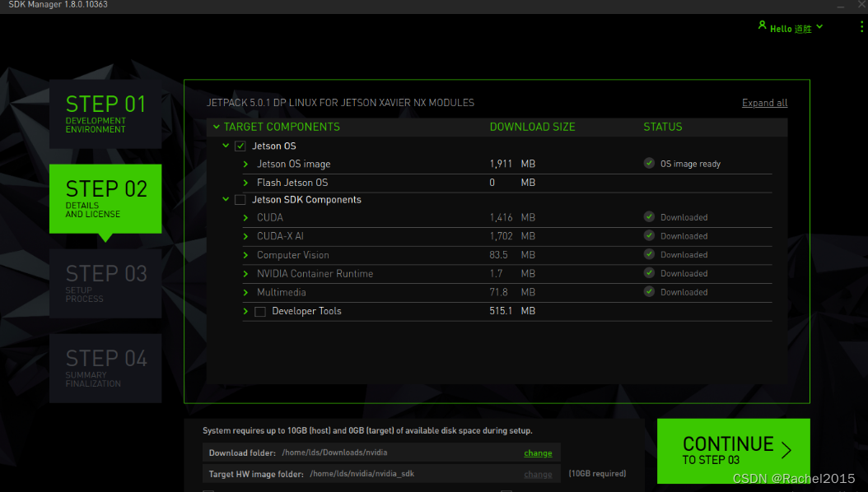The width and height of the screenshot is (868, 492).
Task: Click NVIDIA Container Runtime Downloaded check icon
Action: (x=649, y=273)
